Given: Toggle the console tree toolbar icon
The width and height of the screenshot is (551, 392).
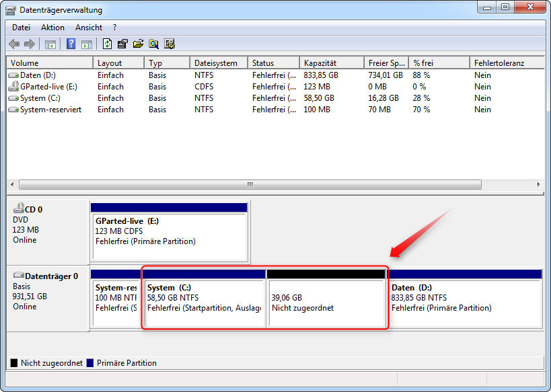Looking at the screenshot, I should pos(50,44).
